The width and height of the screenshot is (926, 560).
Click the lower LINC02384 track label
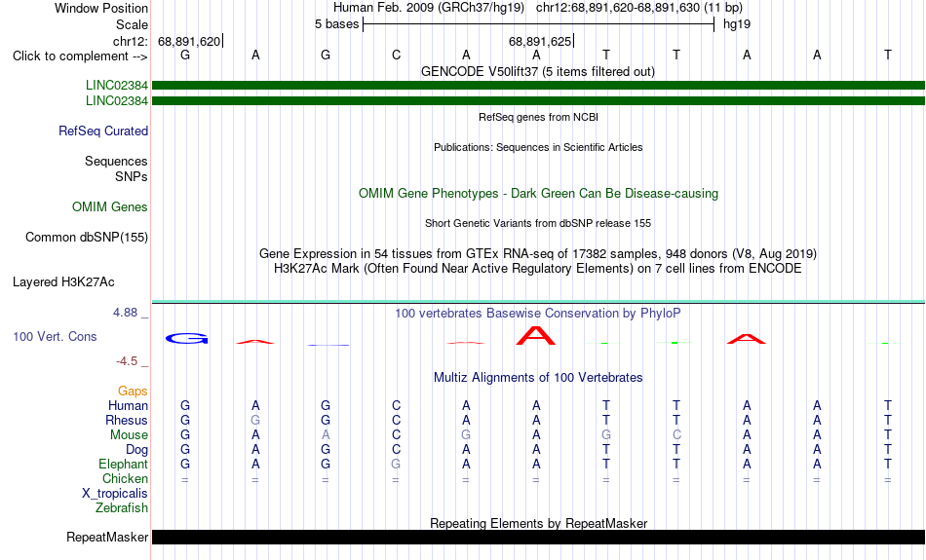116,101
